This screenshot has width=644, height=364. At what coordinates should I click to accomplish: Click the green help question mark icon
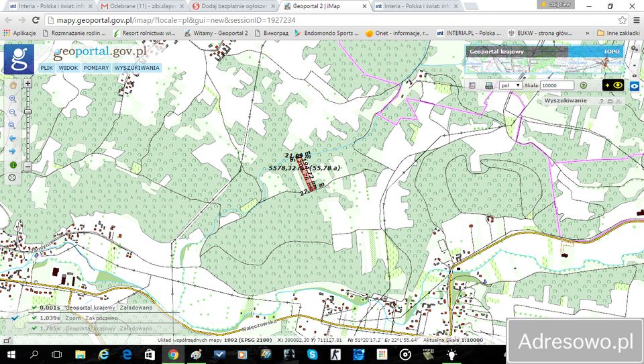pos(583,85)
